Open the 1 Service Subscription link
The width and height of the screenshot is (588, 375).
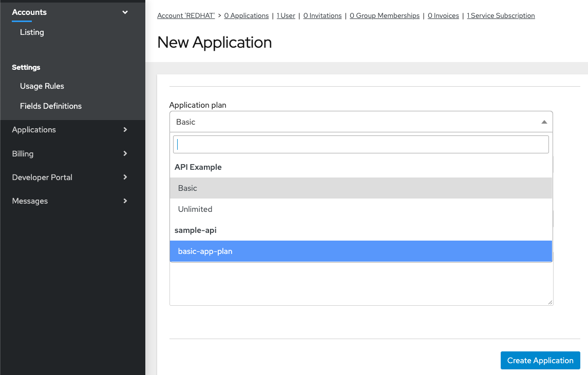click(501, 16)
